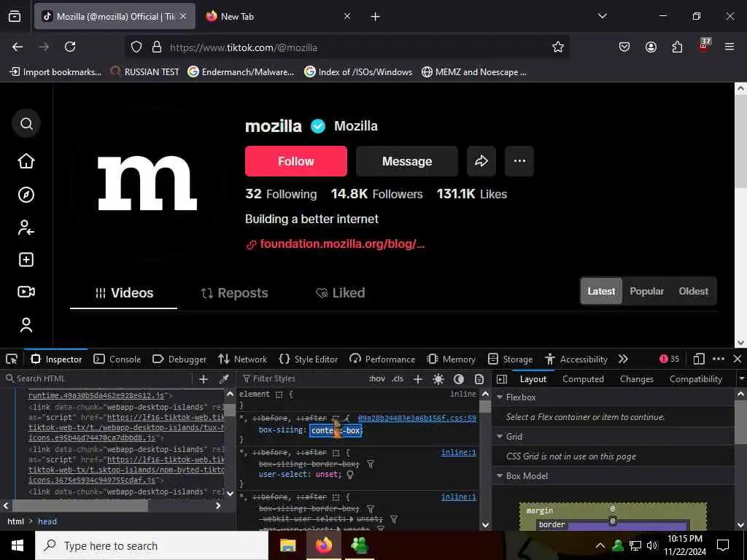Open TikTok profile sidebar icon
Image resolution: width=747 pixels, height=560 pixels.
point(26,324)
